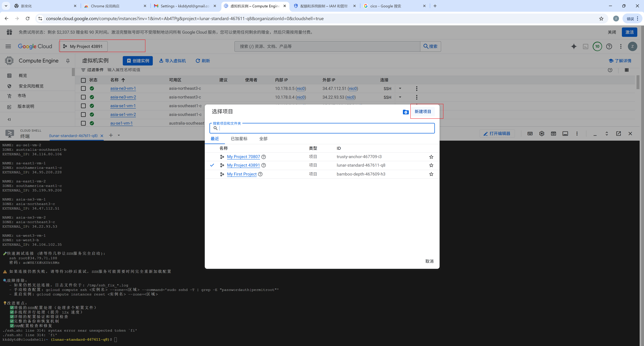Pin Compute Engine with the pin icon
644x346 pixels.
[68, 61]
